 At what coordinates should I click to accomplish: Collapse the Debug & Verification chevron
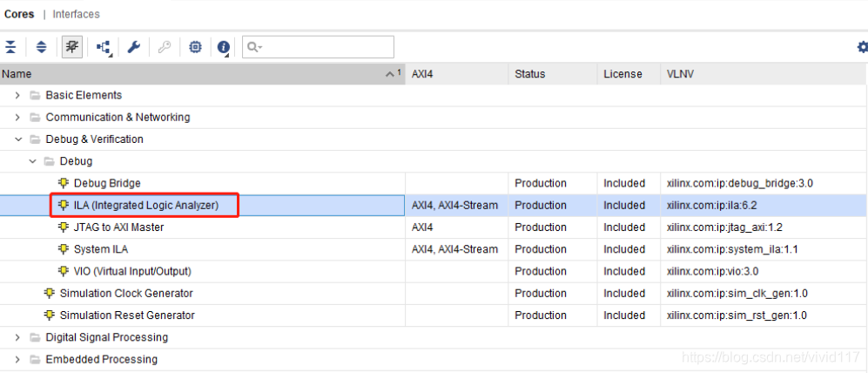click(x=18, y=139)
